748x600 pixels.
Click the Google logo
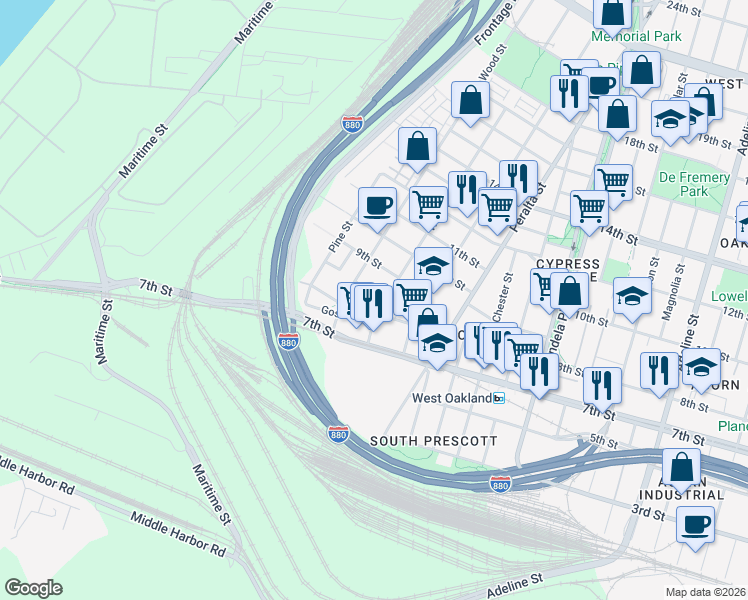click(x=33, y=589)
